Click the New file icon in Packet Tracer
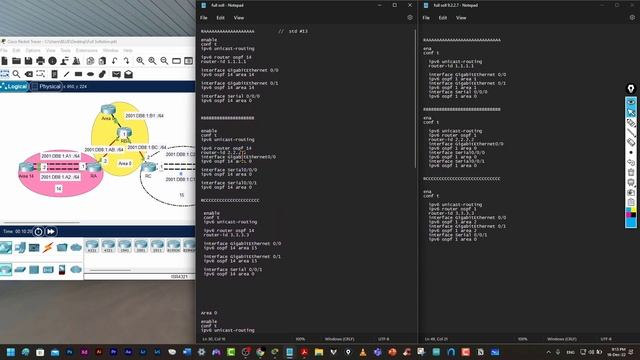 tap(4, 61)
